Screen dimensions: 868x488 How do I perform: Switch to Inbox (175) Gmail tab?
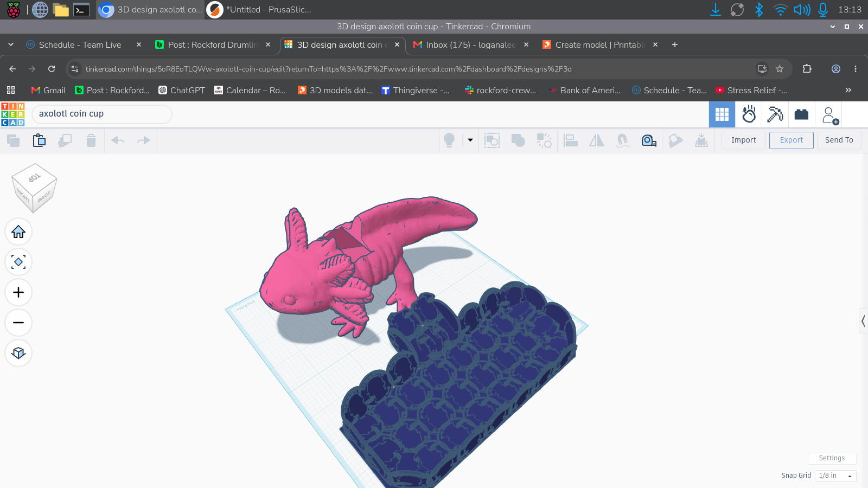click(x=470, y=45)
